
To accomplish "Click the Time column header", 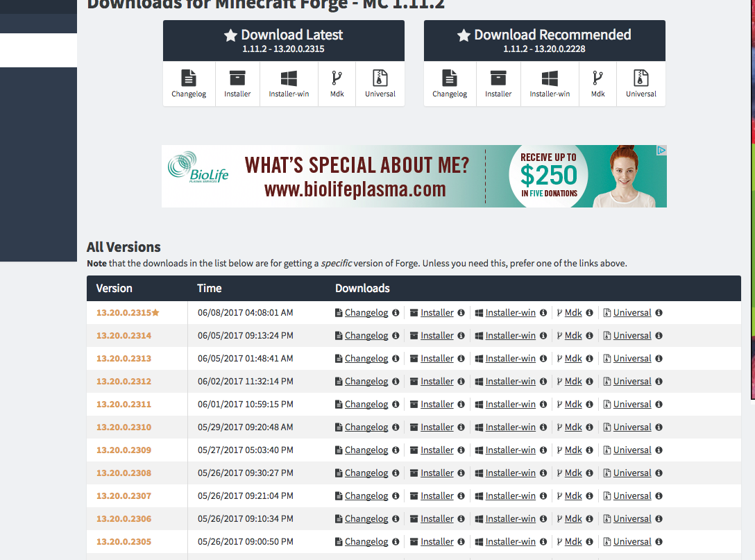I will [210, 289].
